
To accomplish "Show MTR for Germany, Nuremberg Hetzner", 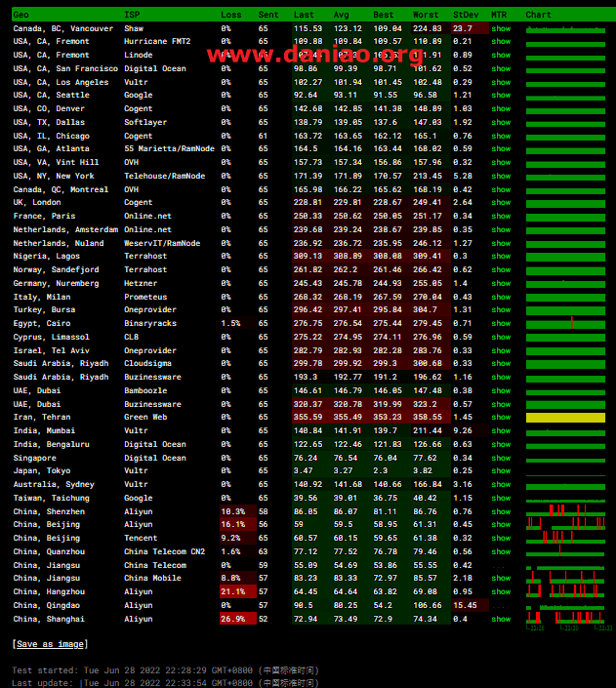I will (501, 283).
